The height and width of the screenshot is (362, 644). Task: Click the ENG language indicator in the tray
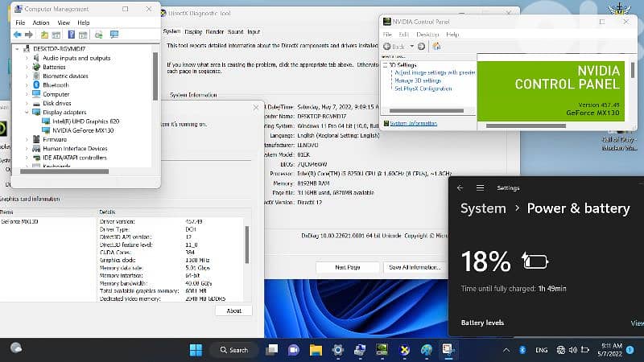[x=541, y=350]
